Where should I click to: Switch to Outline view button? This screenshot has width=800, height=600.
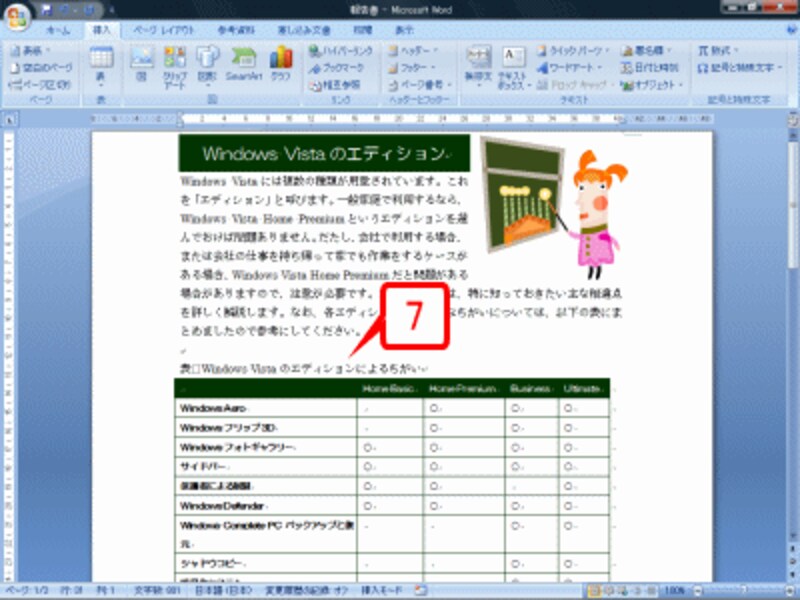[x=638, y=591]
